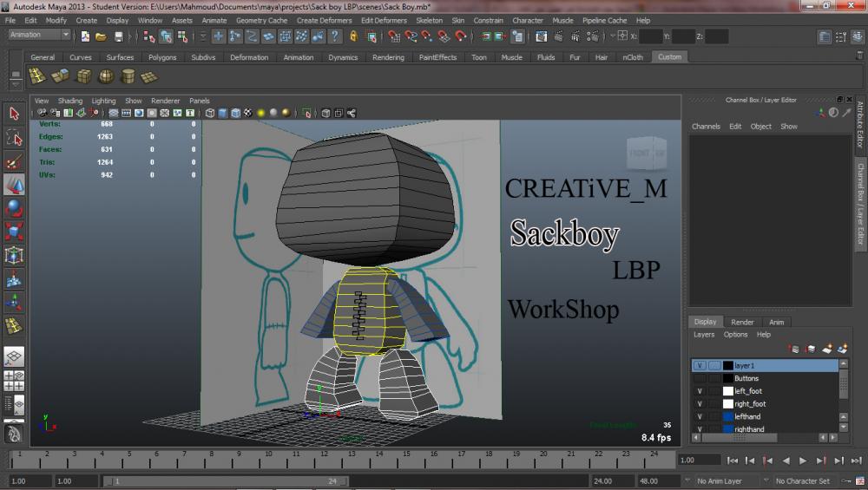Click the use all lights yellow ball icon
This screenshot has width=868, height=490.
[260, 113]
